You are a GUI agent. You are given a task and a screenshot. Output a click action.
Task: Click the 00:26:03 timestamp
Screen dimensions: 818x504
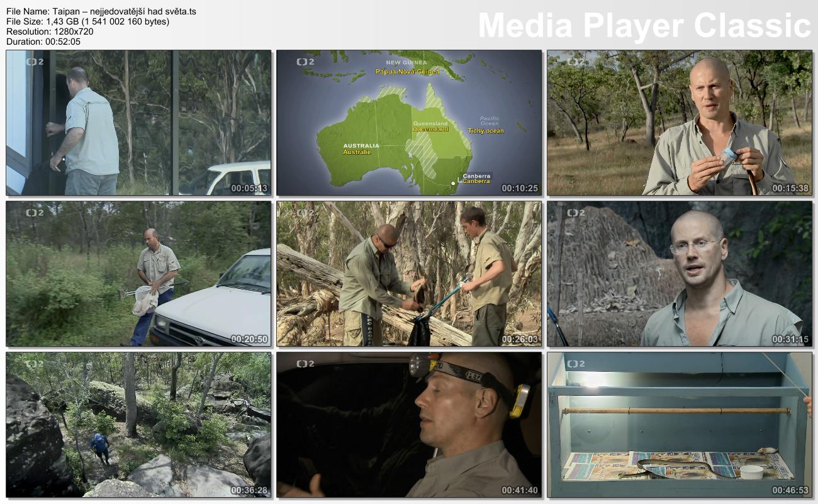[519, 339]
